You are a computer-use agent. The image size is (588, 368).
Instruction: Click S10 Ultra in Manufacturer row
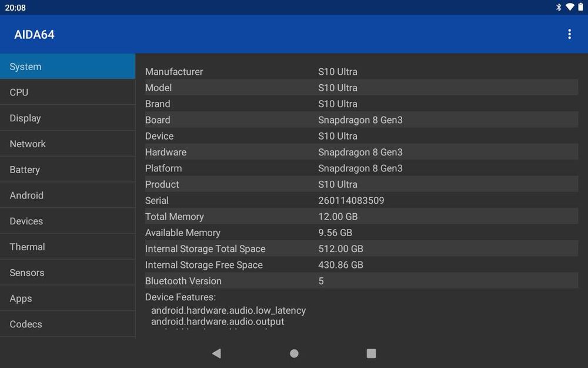click(338, 72)
